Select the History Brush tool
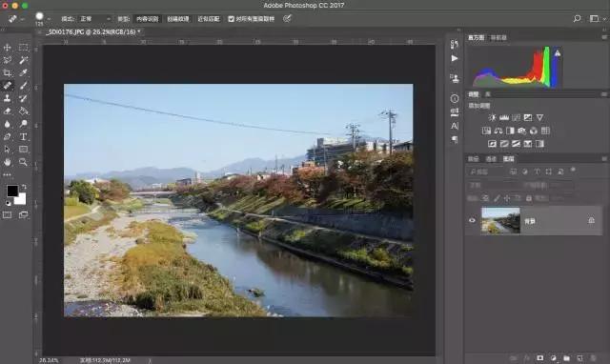Image resolution: width=610 pixels, height=364 pixels. 23,98
